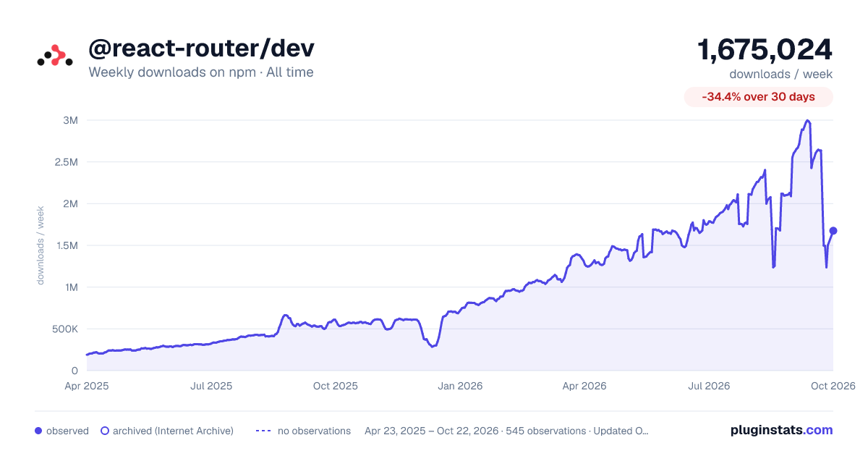Click the Apr 2026 x-axis label
This screenshot has width=868, height=456.
point(584,386)
